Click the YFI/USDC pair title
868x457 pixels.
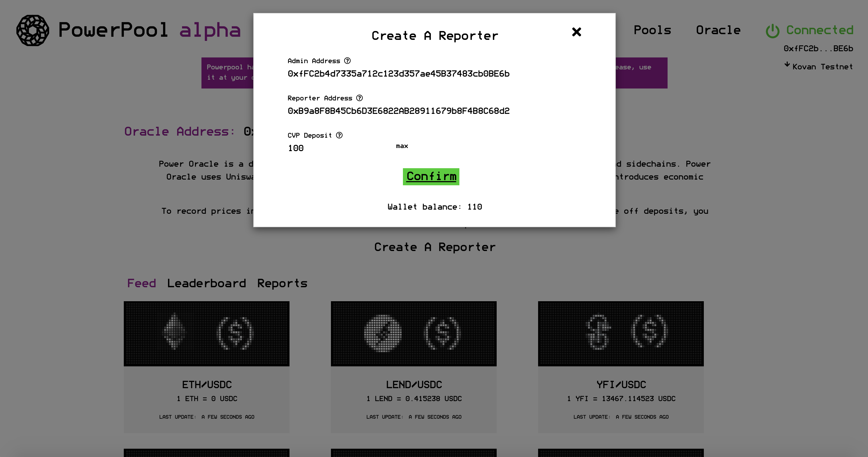click(x=621, y=385)
